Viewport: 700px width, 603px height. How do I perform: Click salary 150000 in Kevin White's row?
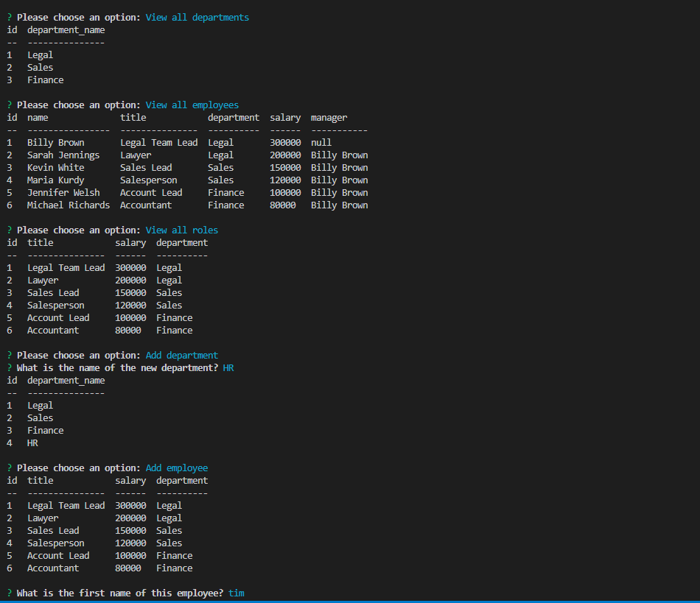pos(285,168)
